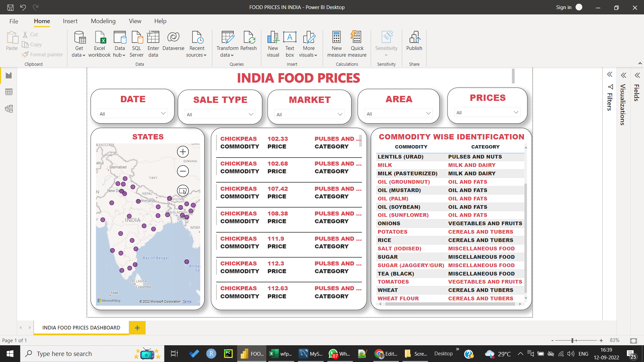Add a new report page with plus button
644x362 pixels.
137,328
